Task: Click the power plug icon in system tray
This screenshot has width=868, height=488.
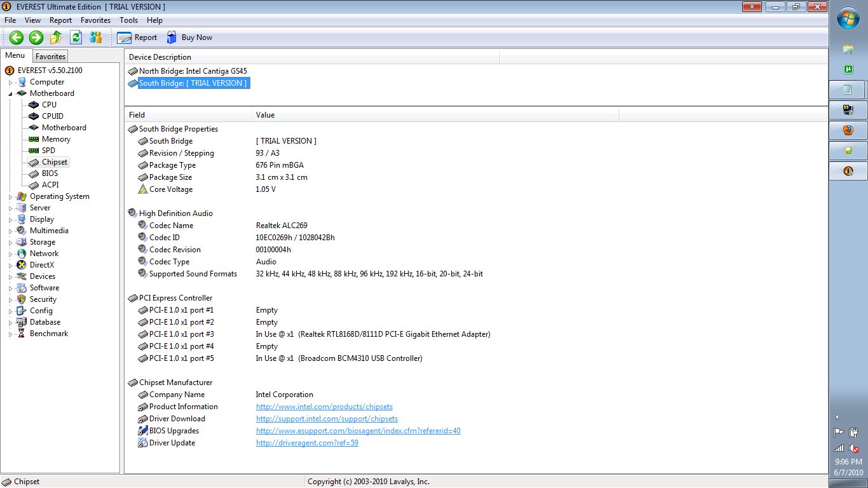Action: click(855, 433)
